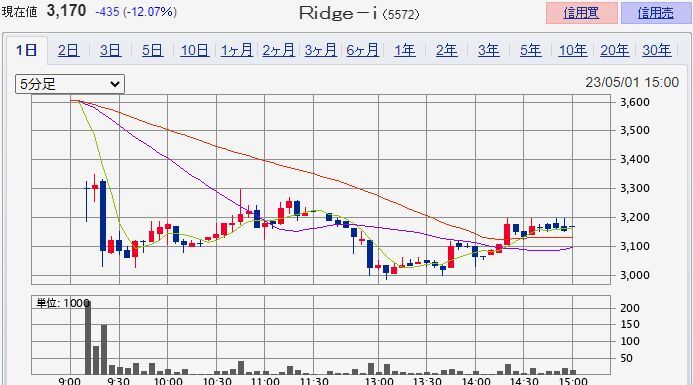Switch to the 2日 period tab
Image resolution: width=693 pixels, height=385 pixels.
(x=69, y=50)
